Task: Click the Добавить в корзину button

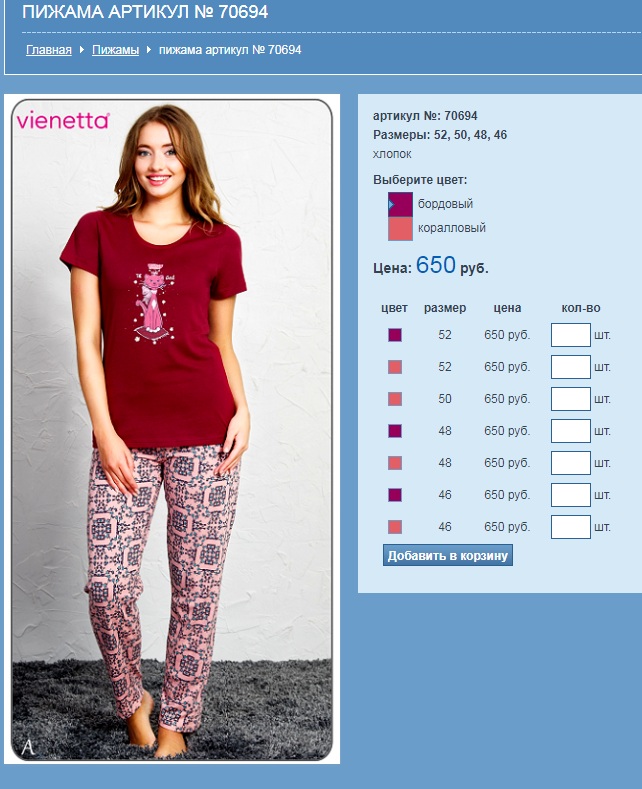Action: click(x=448, y=555)
